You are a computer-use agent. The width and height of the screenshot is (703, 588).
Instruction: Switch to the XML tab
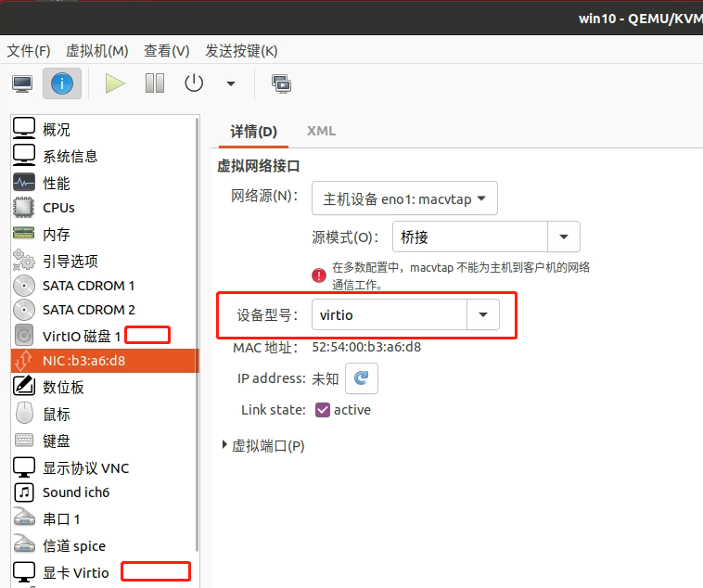(321, 131)
